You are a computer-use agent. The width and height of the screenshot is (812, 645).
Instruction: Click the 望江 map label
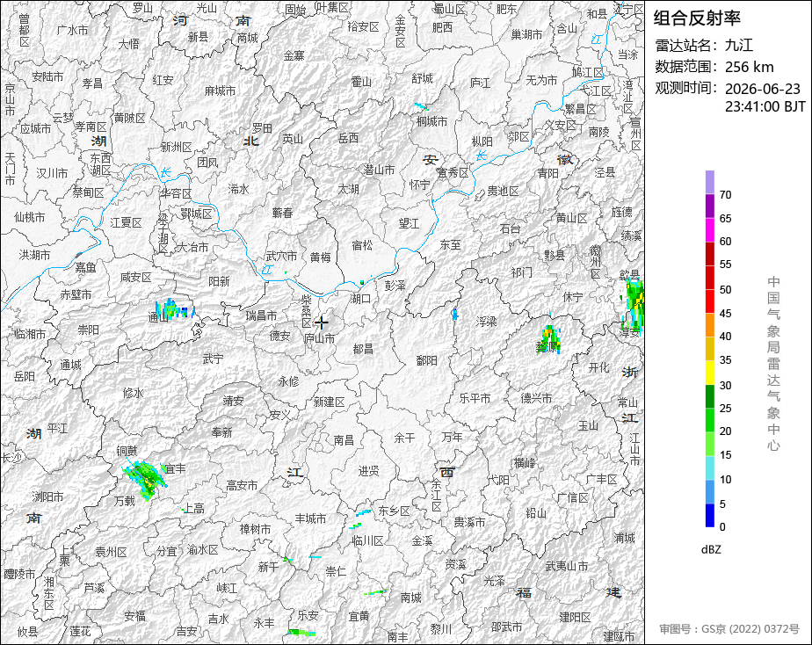point(409,223)
